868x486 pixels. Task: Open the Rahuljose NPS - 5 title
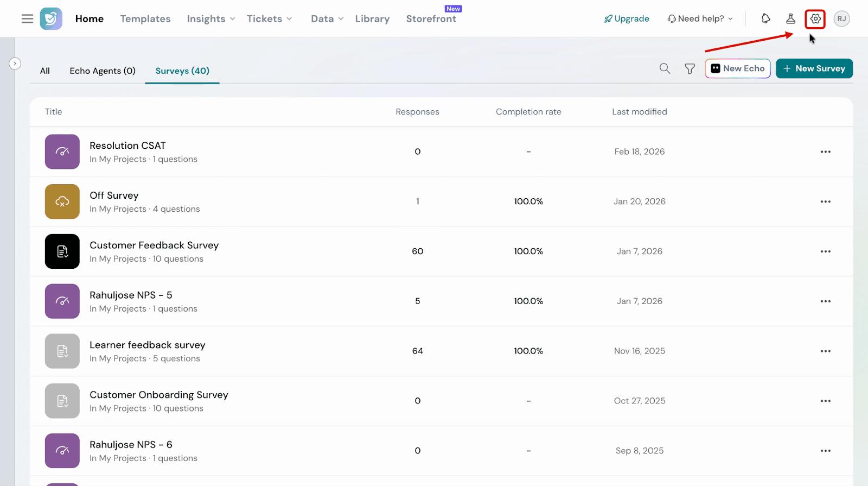click(131, 295)
